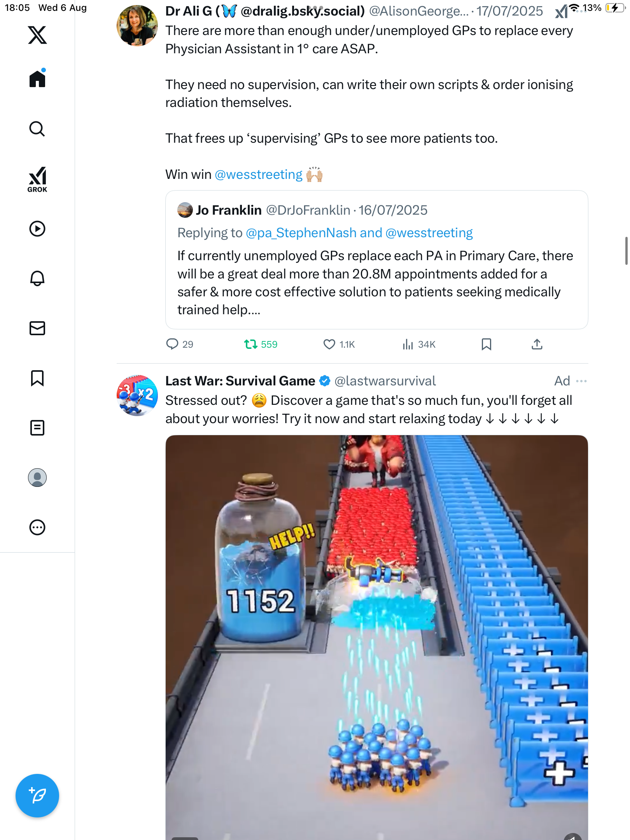
Task: Toggle bookmark on Dr Ali G's post
Action: tap(486, 344)
